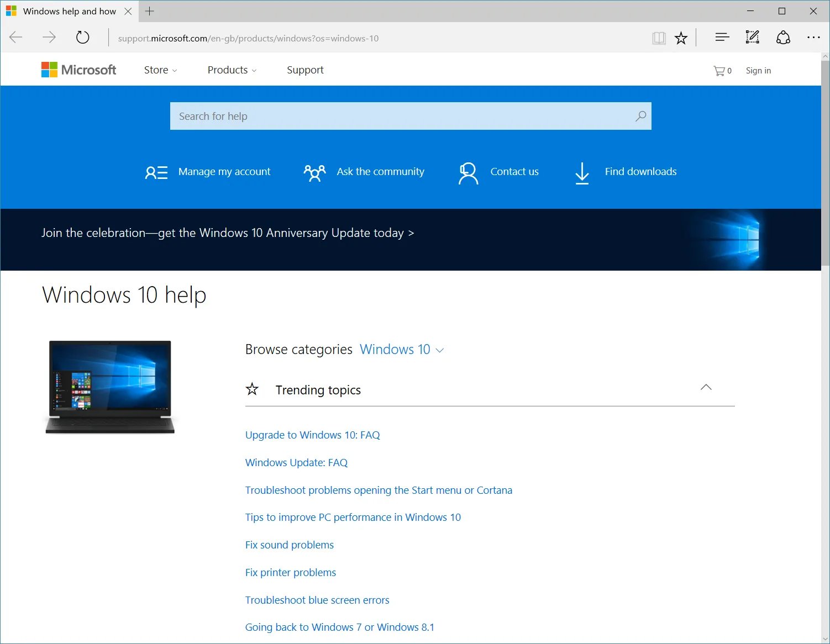Screen dimensions: 830x644
Task: Open Windows Update: FAQ link
Action: click(x=296, y=462)
